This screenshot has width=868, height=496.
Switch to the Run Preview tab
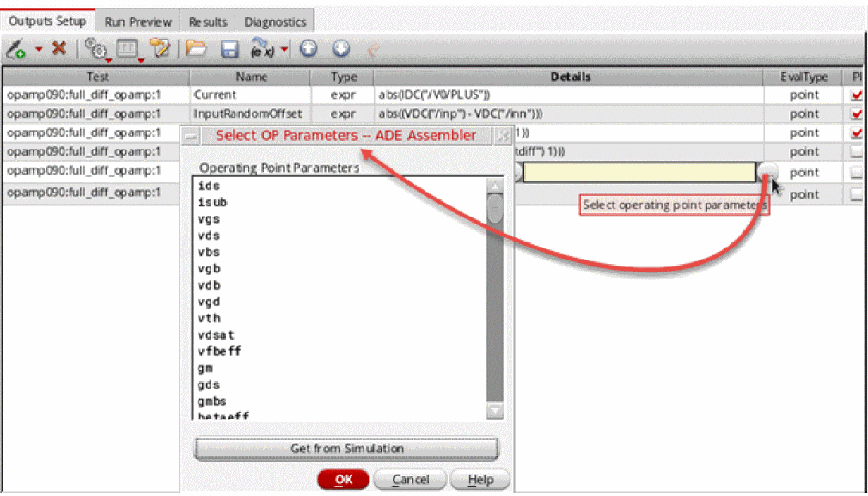(x=138, y=22)
